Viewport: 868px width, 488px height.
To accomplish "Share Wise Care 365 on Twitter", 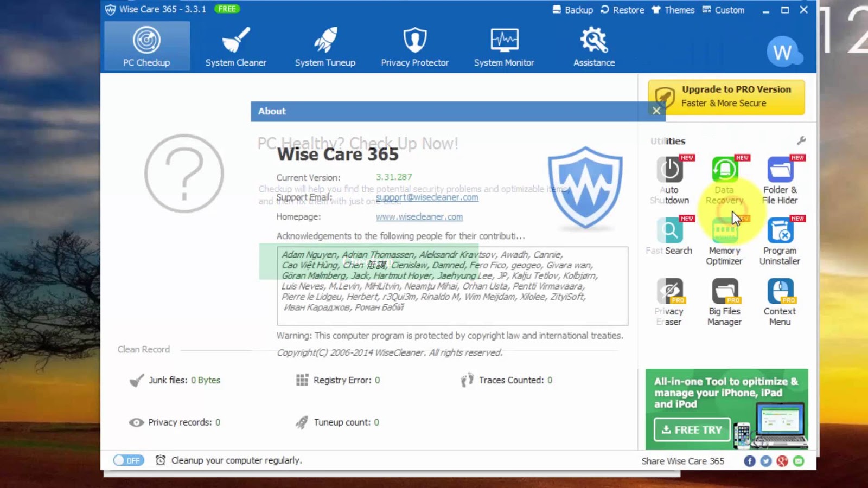I will 766,461.
